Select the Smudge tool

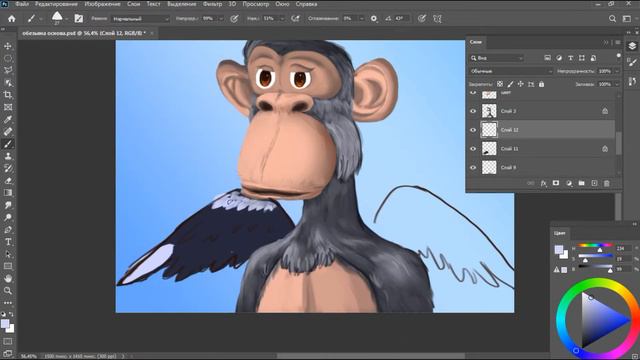pos(8,205)
